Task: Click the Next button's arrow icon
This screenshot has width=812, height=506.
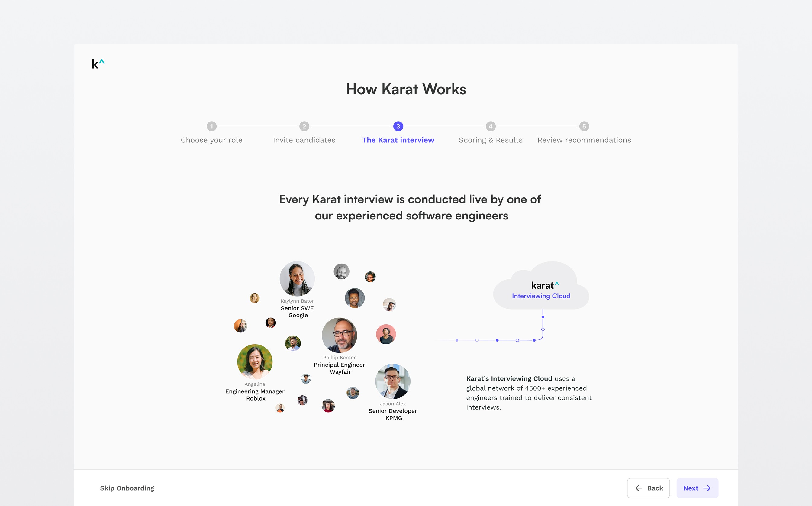Action: (x=707, y=488)
